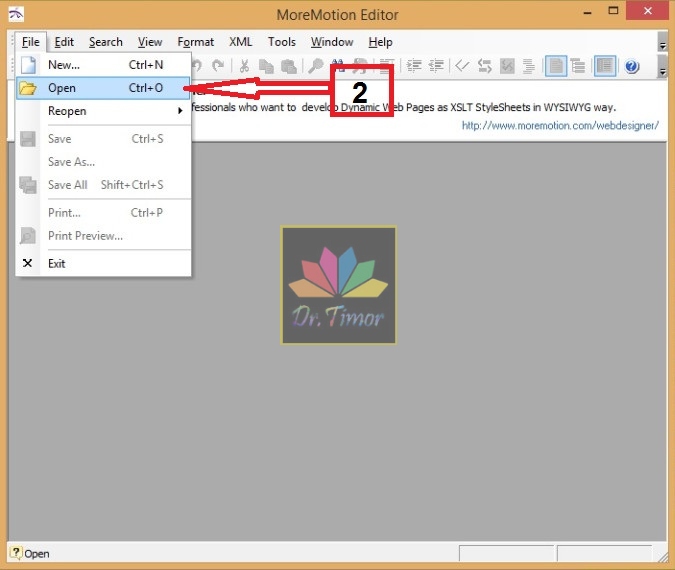Screen dimensions: 675x570
Task: Click the swap arrows convert icon
Action: click(x=485, y=66)
